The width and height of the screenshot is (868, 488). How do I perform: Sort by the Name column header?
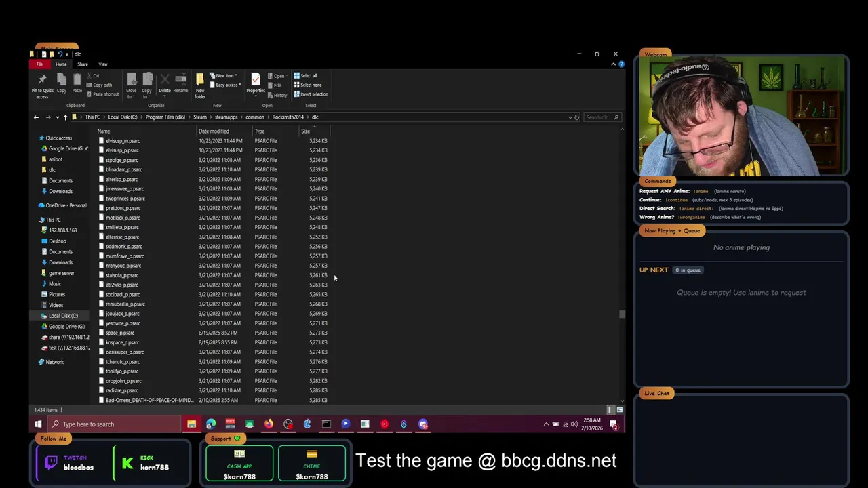[x=145, y=131]
